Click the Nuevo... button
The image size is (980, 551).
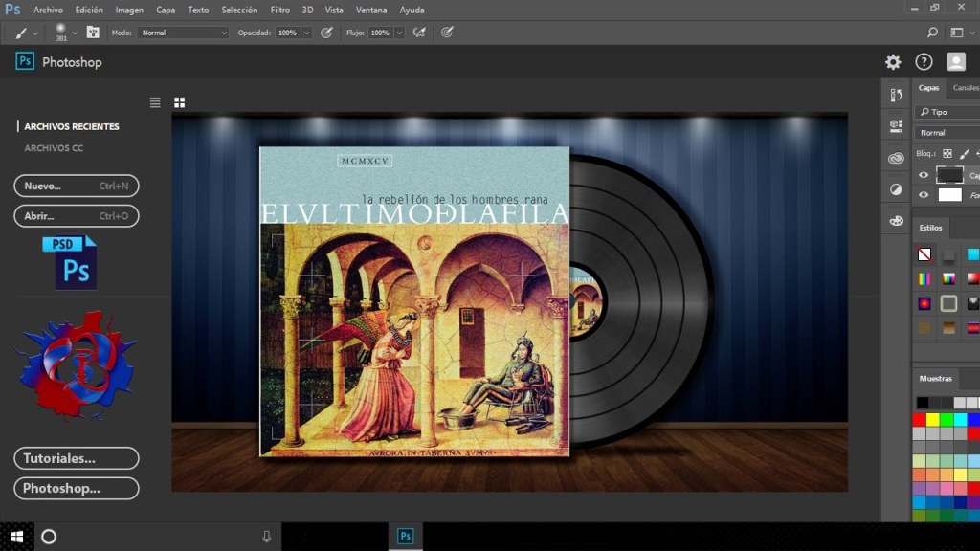tap(77, 187)
